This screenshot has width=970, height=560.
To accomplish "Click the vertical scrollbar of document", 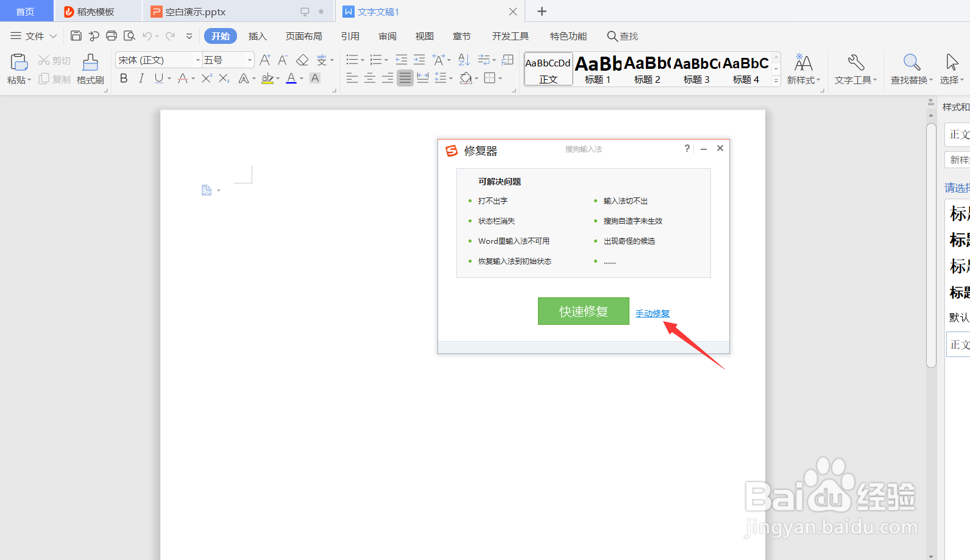I will 931,245.
